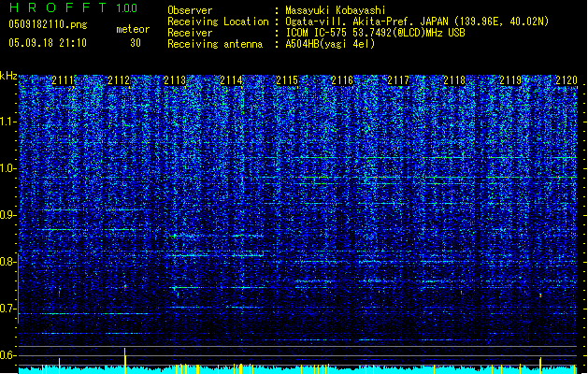This screenshot has height=374, width=588.
Task: Select the 1.1 kHz axis tick label
Action: [x=7, y=122]
